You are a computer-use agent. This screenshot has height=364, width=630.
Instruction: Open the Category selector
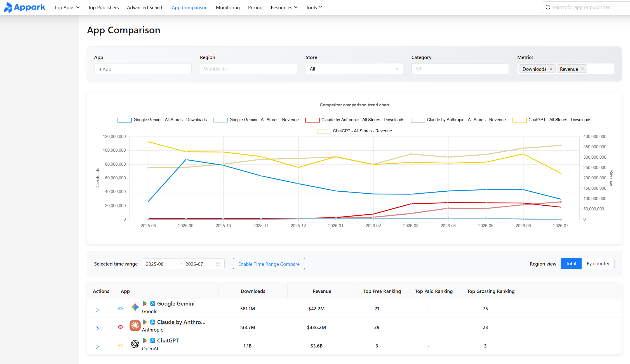click(x=460, y=69)
